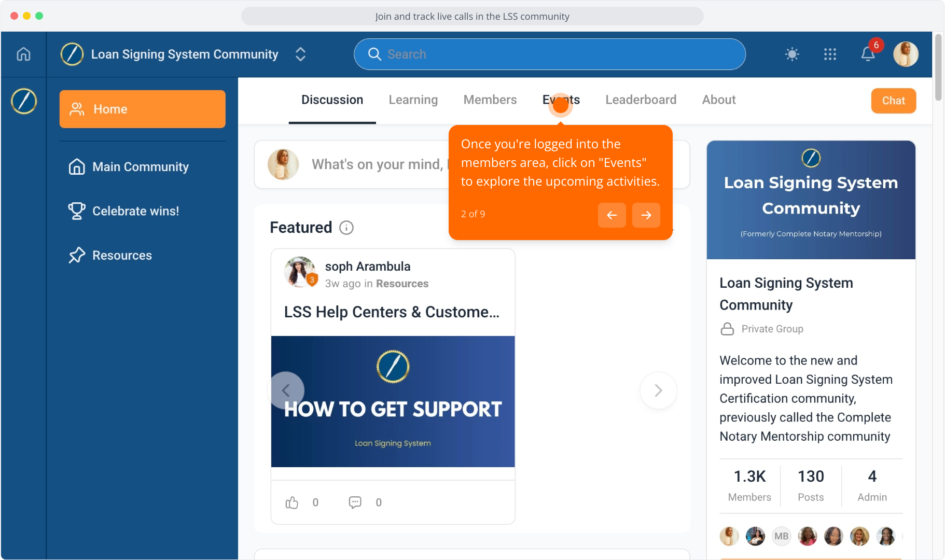Switch to the Events tab
Viewport: 945px width, 560px height.
(561, 100)
